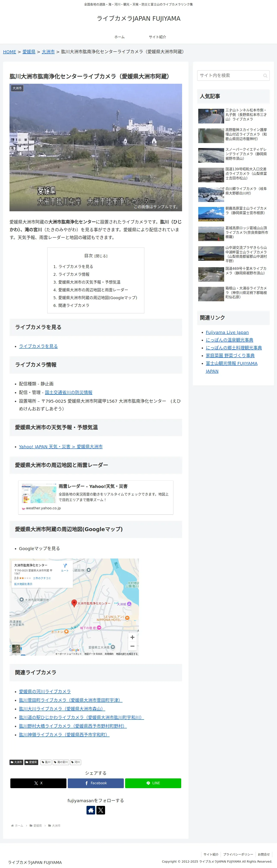Click site title ライブカメラJAPAN FUJIYAMA header
The image size is (277, 868).
[138, 19]
